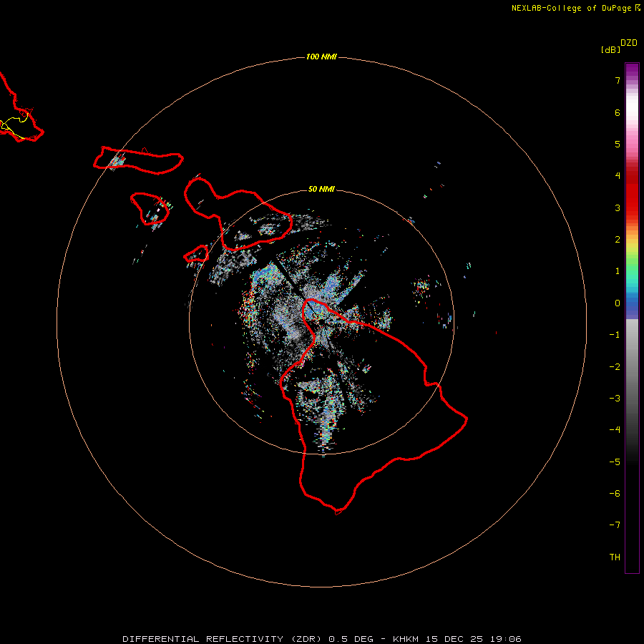Click the 100 NMI range ring label
Screen dimensions: 644x644
click(321, 57)
